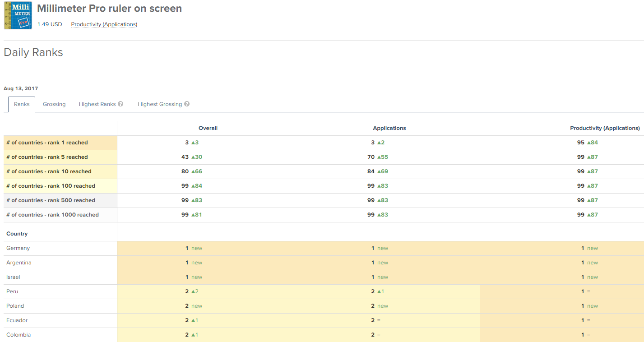Image resolution: width=644 pixels, height=342 pixels.
Task: Click the Overall value 99 in rank 1000 reached row
Action: click(185, 215)
